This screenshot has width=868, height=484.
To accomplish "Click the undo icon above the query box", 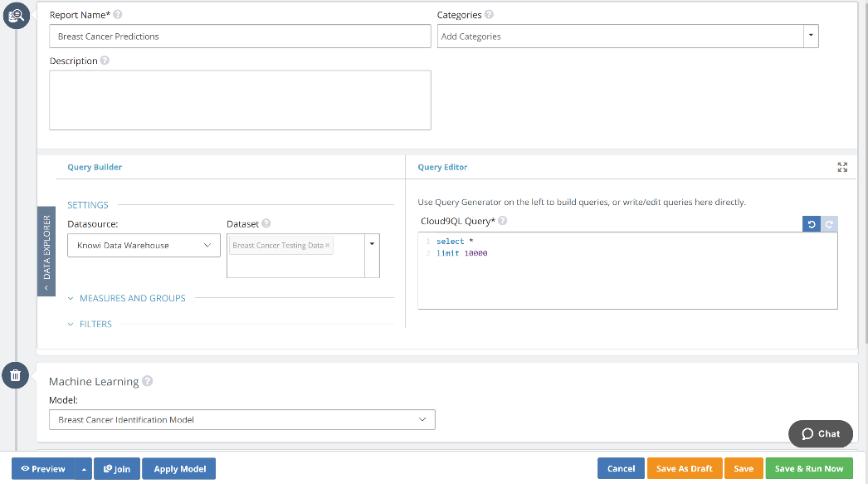I will pos(811,224).
